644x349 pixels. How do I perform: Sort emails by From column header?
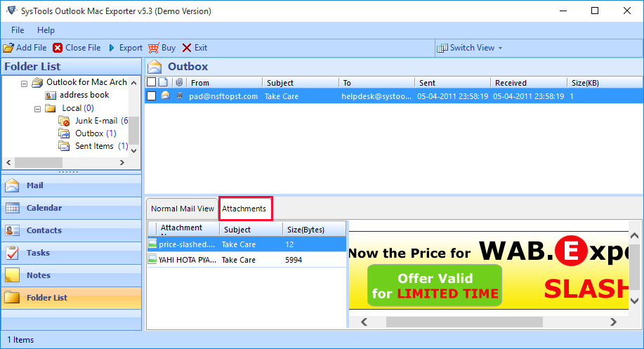pos(224,83)
